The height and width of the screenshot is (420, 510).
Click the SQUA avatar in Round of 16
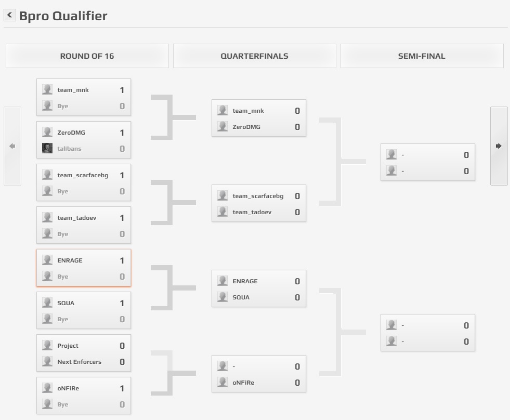[x=47, y=303]
